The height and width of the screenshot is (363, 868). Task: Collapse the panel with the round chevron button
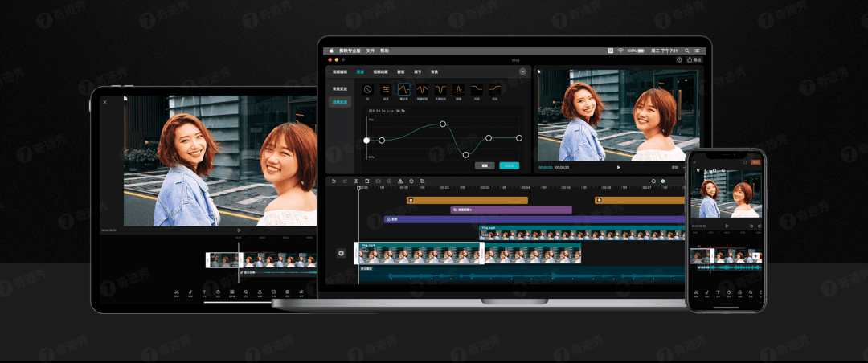(522, 71)
